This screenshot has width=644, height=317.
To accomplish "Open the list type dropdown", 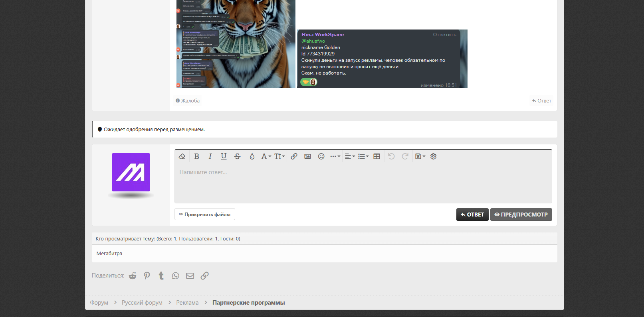I will [363, 156].
